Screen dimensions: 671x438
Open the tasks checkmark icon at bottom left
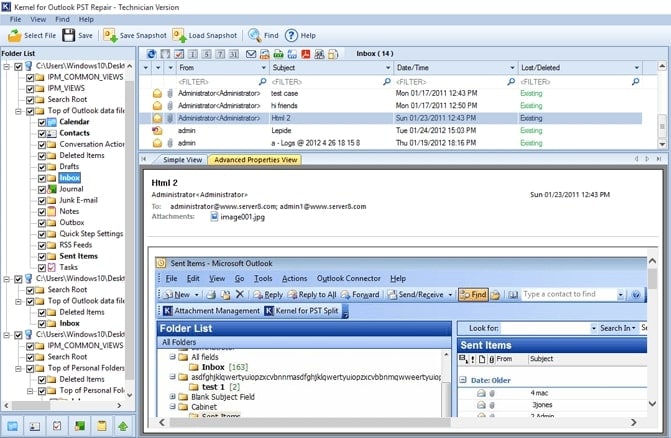[x=57, y=426]
